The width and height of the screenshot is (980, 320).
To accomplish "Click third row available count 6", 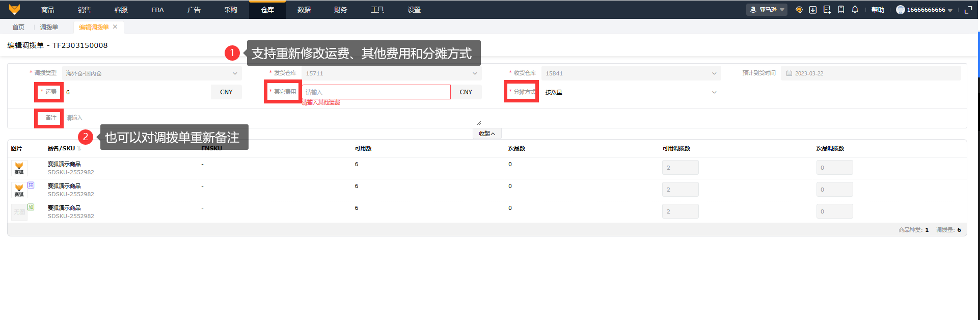I will pos(357,208).
